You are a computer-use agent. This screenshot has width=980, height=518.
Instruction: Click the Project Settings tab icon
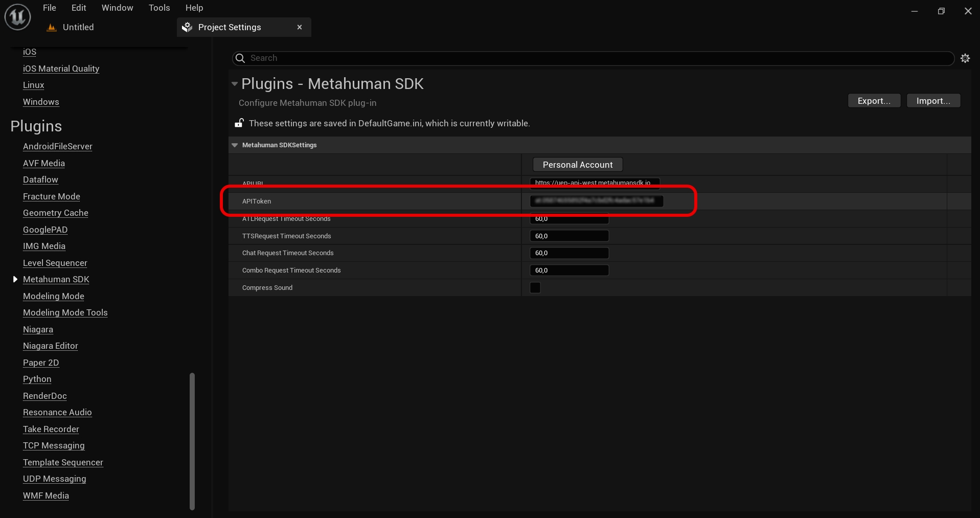[x=188, y=27]
